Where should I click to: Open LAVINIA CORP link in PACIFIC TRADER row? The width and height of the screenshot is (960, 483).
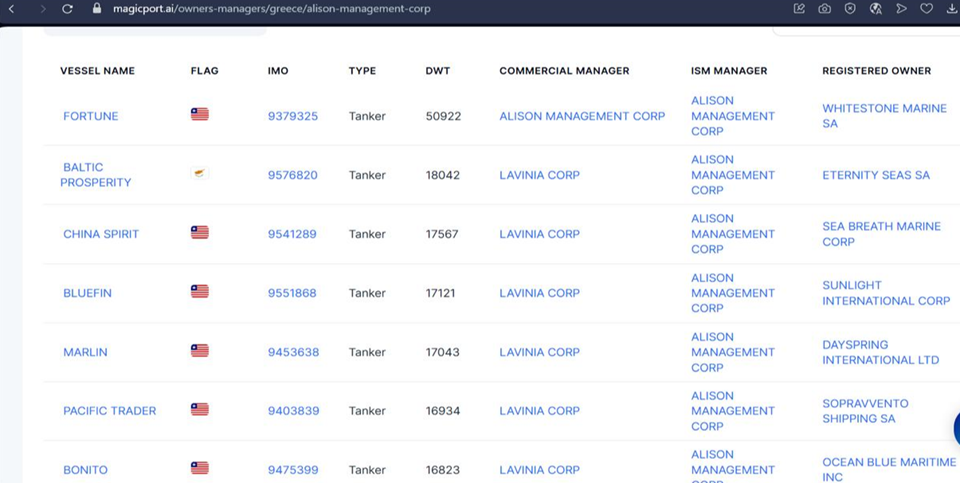tap(539, 411)
